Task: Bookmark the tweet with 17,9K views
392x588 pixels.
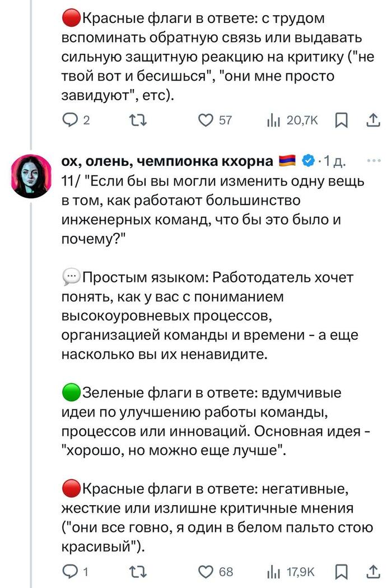Action: [342, 571]
